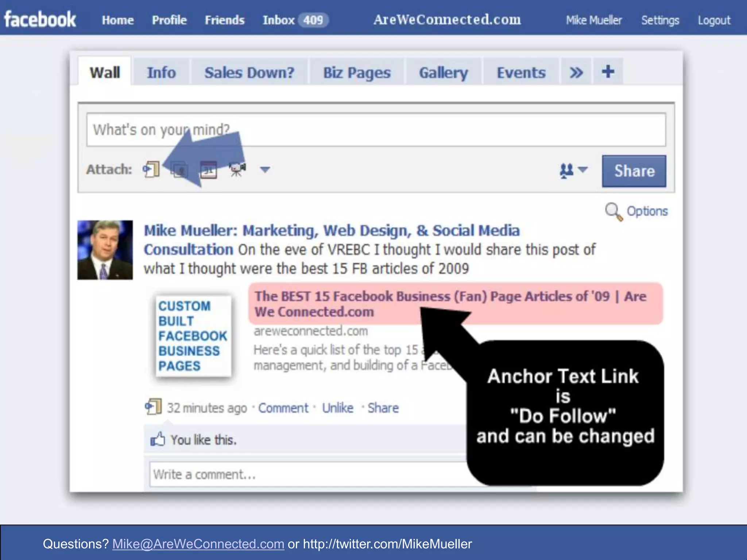Toggle Unlike on the post
Image resolution: width=747 pixels, height=560 pixels.
(x=337, y=408)
